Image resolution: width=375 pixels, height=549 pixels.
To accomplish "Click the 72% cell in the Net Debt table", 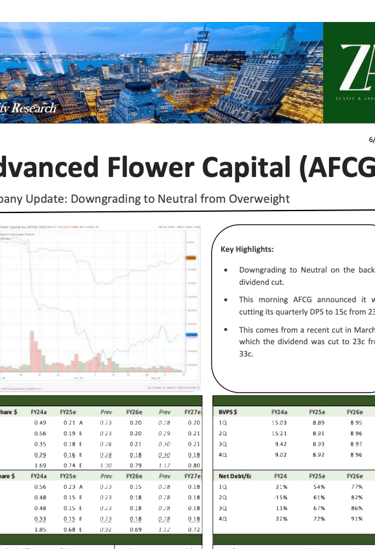I will click(319, 519).
